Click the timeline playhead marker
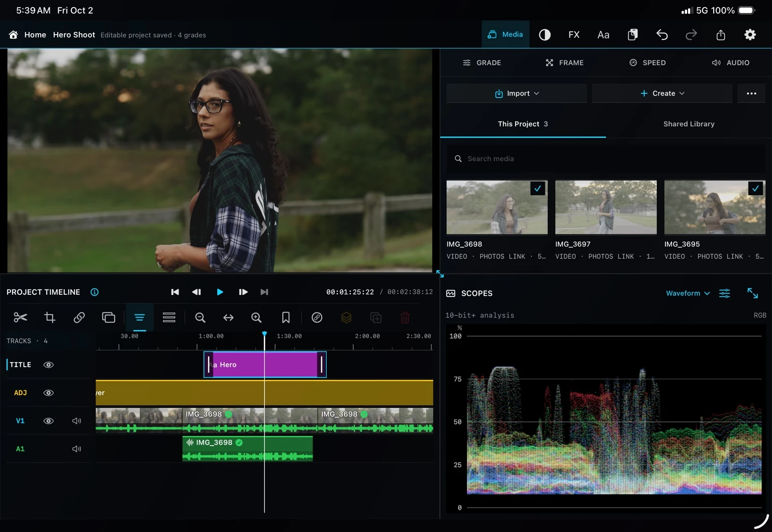The width and height of the screenshot is (772, 532). 264,334
